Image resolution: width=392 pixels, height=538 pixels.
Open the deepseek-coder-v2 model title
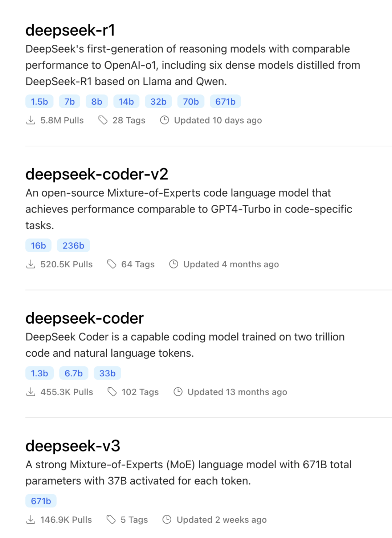point(97,174)
